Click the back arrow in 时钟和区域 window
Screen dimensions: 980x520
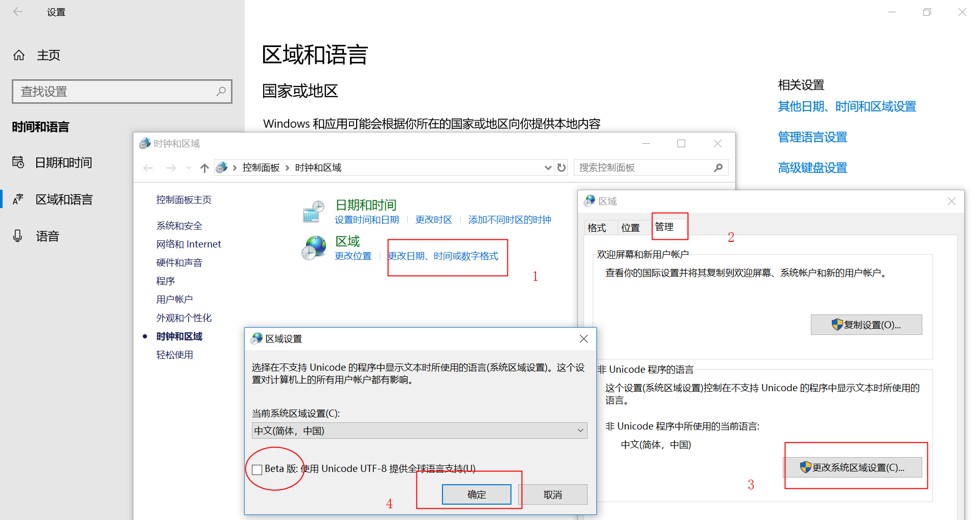[148, 167]
